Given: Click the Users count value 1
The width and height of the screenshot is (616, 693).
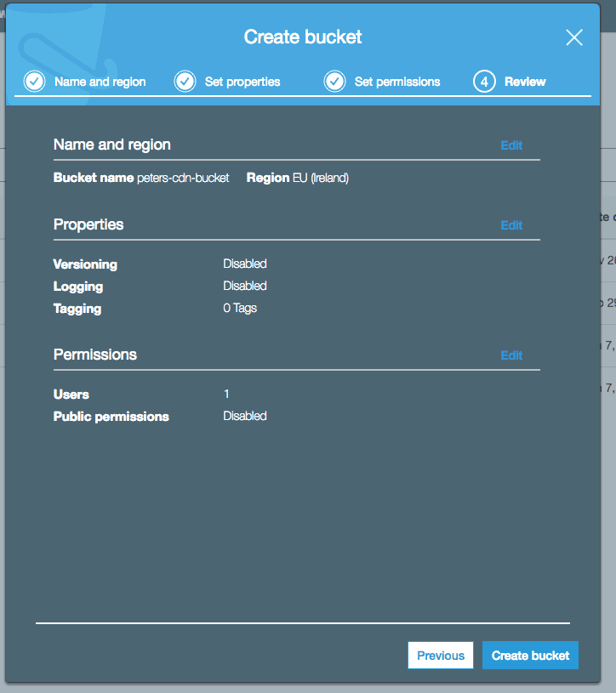Looking at the screenshot, I should tap(226, 395).
